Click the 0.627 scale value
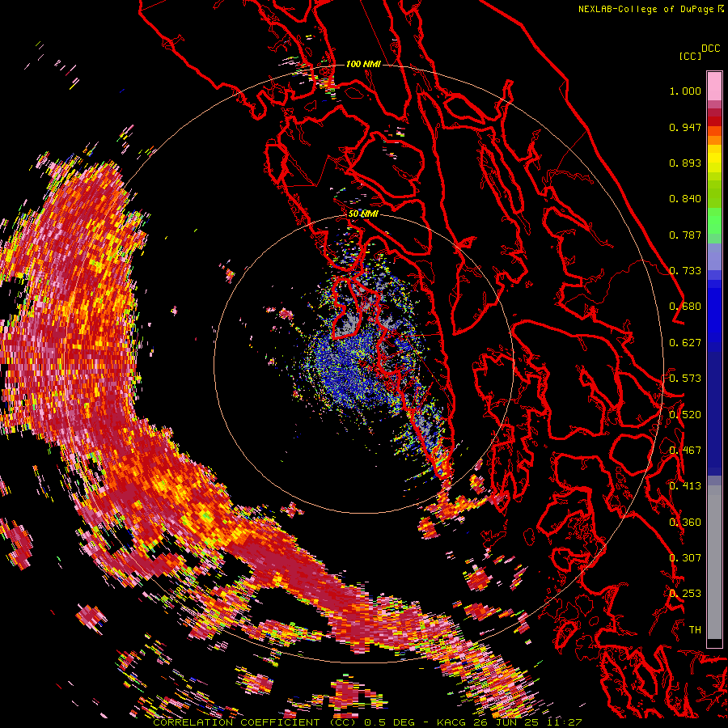Screen dimensions: 728x728 [x=685, y=343]
